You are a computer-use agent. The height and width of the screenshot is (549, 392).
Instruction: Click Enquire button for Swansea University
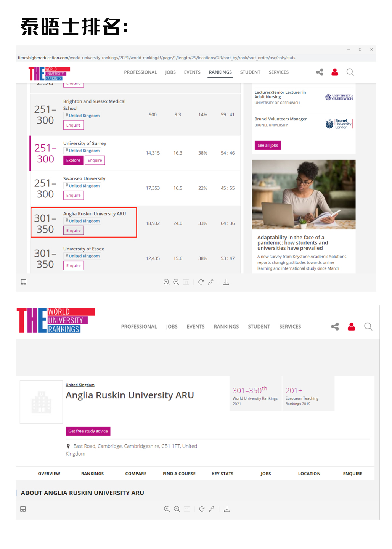click(x=74, y=195)
